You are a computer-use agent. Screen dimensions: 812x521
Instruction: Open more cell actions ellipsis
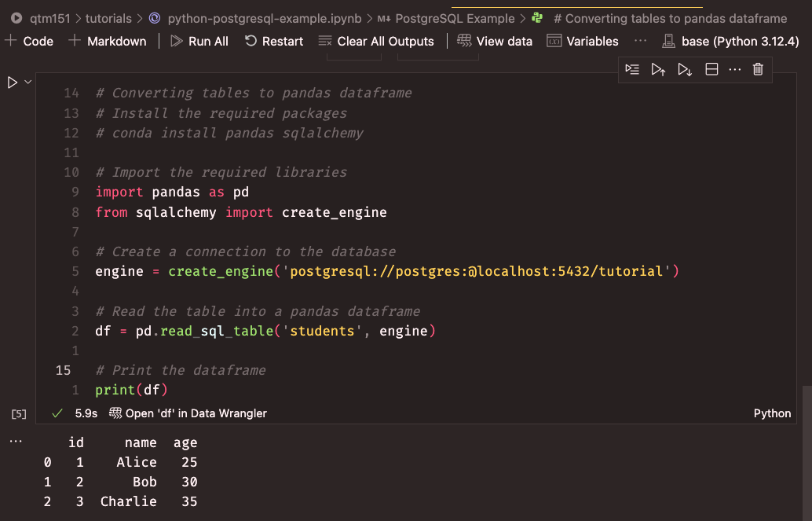pyautogui.click(x=735, y=70)
